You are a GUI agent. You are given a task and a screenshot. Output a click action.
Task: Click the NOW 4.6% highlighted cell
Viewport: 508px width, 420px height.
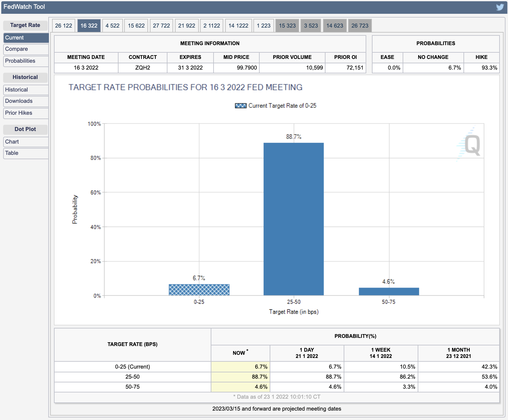pos(241,387)
